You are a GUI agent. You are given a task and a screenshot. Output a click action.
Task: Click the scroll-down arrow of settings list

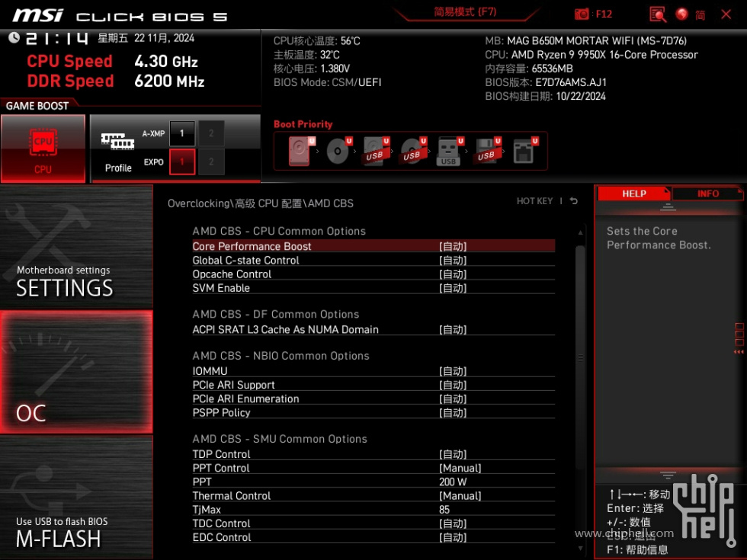[580, 549]
